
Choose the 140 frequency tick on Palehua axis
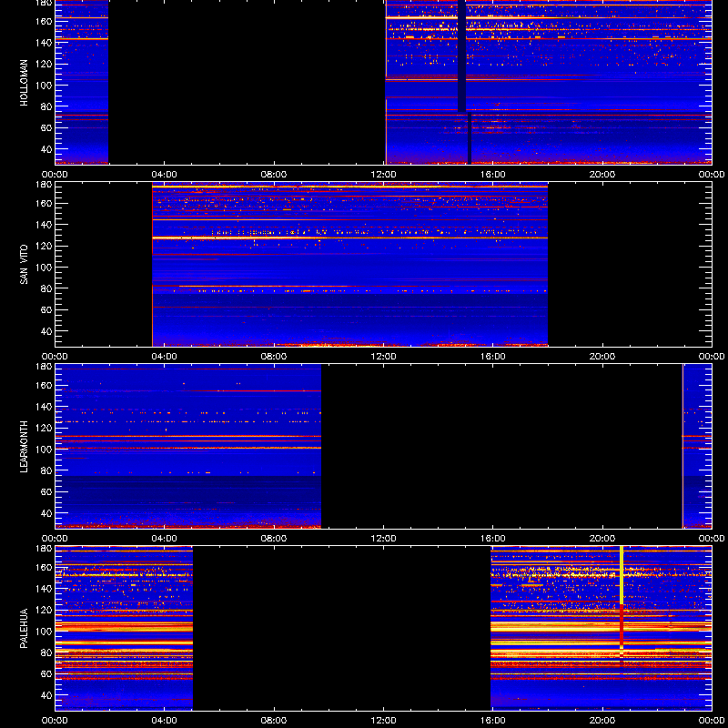point(44,588)
